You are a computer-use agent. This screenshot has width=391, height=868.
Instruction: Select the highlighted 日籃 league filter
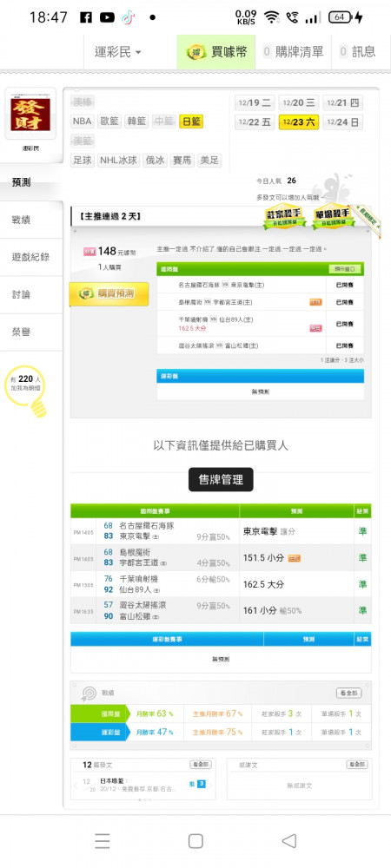pyautogui.click(x=191, y=122)
